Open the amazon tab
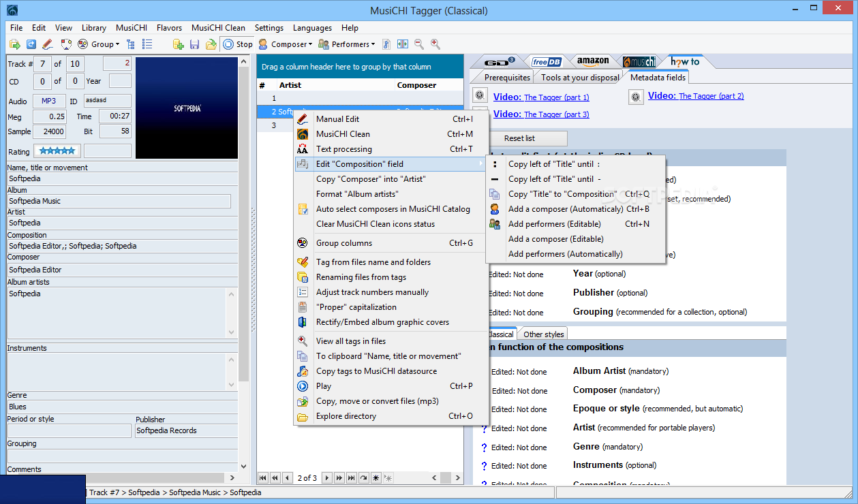Viewport: 858px width, 504px height. click(592, 62)
